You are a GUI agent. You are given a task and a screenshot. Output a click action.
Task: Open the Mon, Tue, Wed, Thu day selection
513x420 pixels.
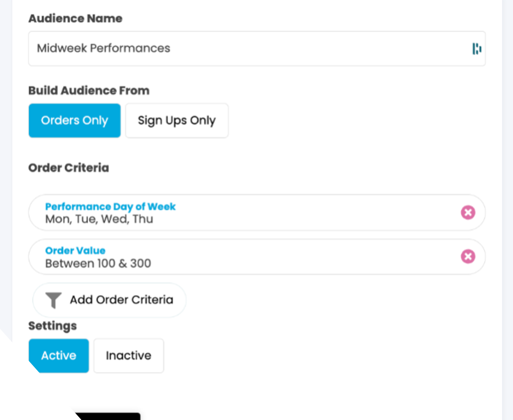point(99,219)
